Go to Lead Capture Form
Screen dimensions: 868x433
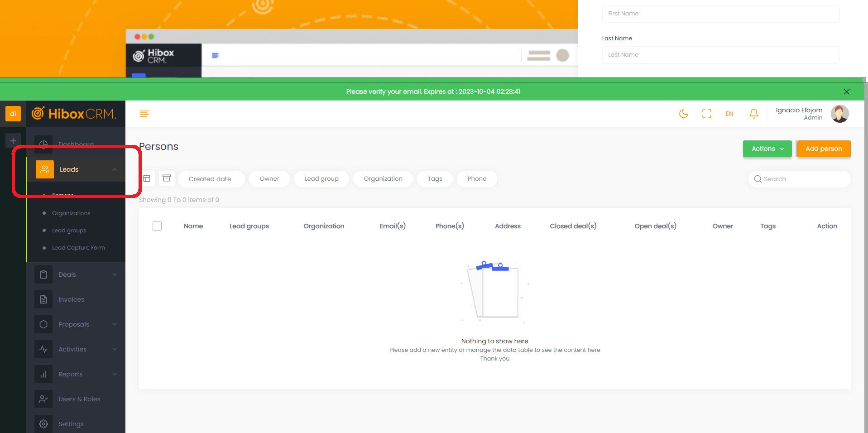pyautogui.click(x=78, y=248)
